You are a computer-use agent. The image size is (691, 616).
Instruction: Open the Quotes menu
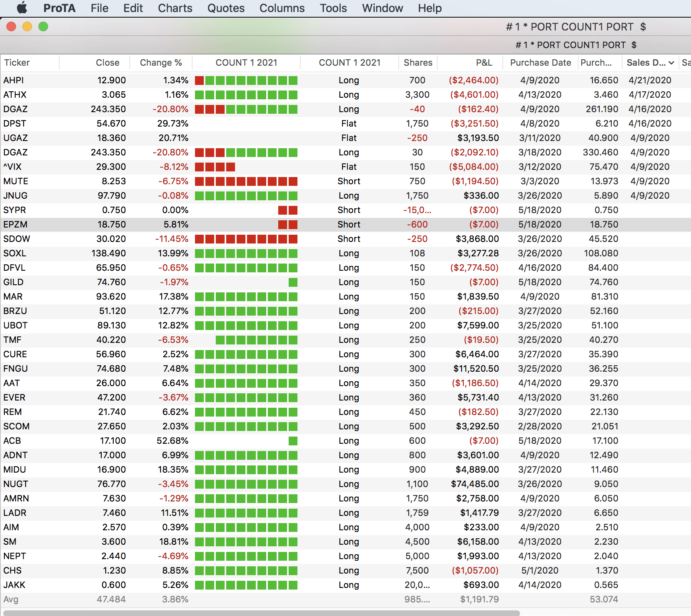point(226,8)
